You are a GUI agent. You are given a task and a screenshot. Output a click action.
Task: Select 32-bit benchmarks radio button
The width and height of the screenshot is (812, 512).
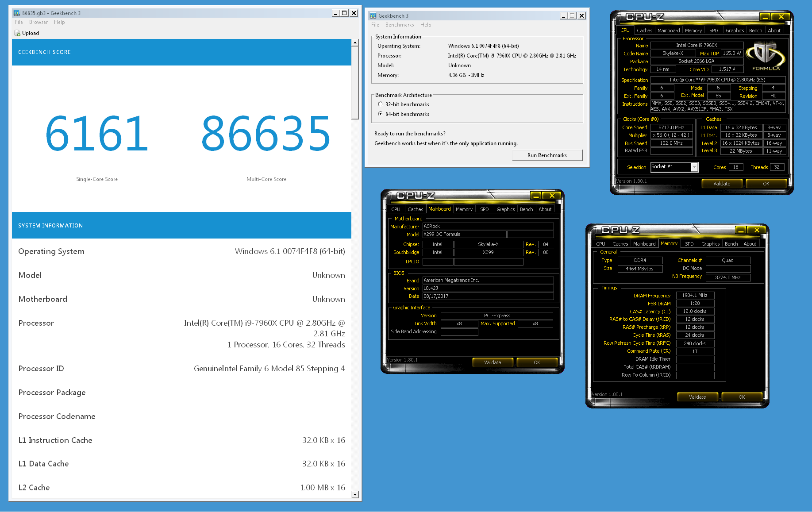380,104
